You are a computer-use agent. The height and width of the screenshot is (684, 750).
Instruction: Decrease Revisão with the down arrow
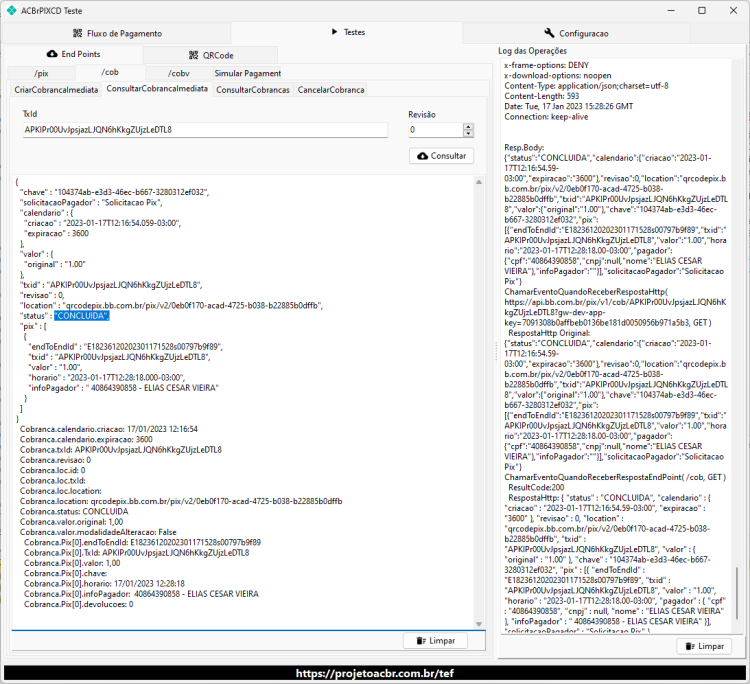click(x=468, y=133)
